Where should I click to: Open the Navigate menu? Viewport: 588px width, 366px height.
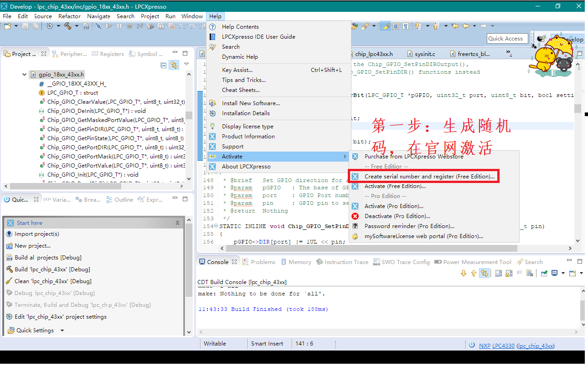[x=98, y=16]
